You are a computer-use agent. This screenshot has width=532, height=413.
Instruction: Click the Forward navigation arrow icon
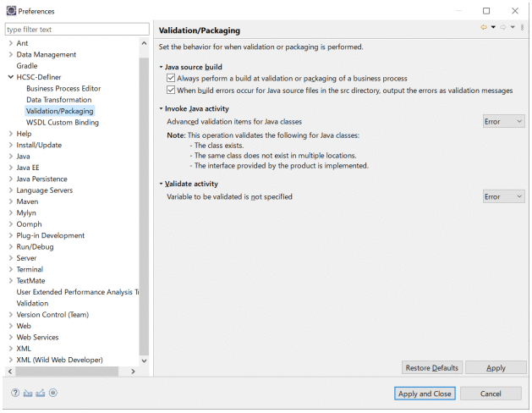coord(502,29)
